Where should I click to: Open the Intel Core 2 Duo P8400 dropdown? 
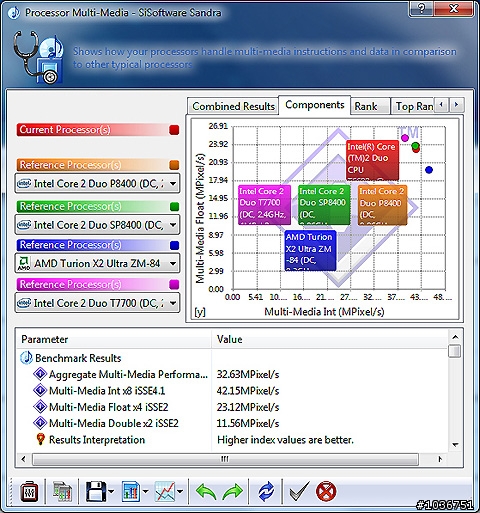(97, 183)
